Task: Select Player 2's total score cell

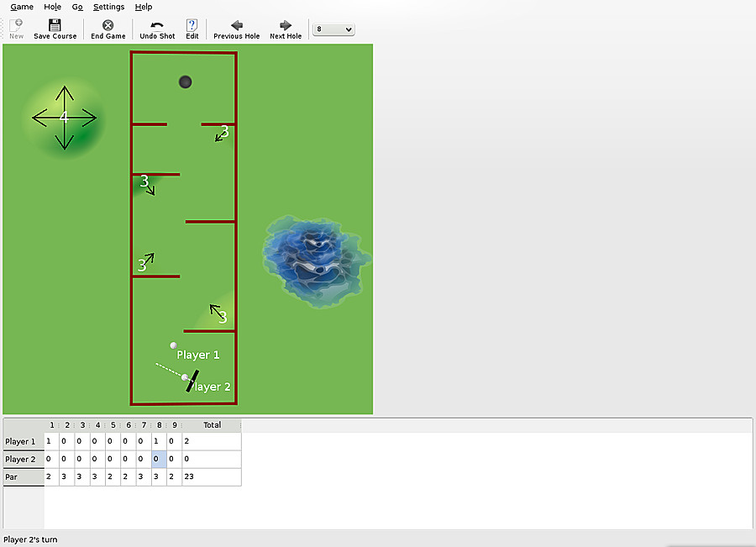Action: 212,460
